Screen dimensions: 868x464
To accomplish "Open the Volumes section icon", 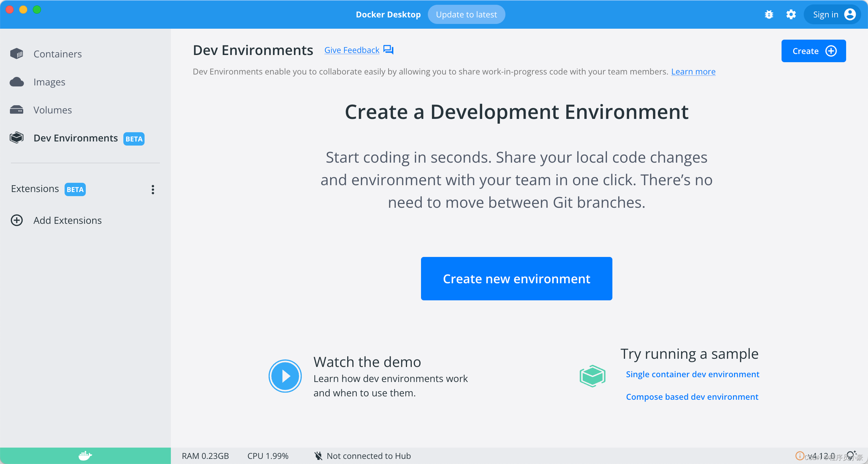I will point(17,110).
